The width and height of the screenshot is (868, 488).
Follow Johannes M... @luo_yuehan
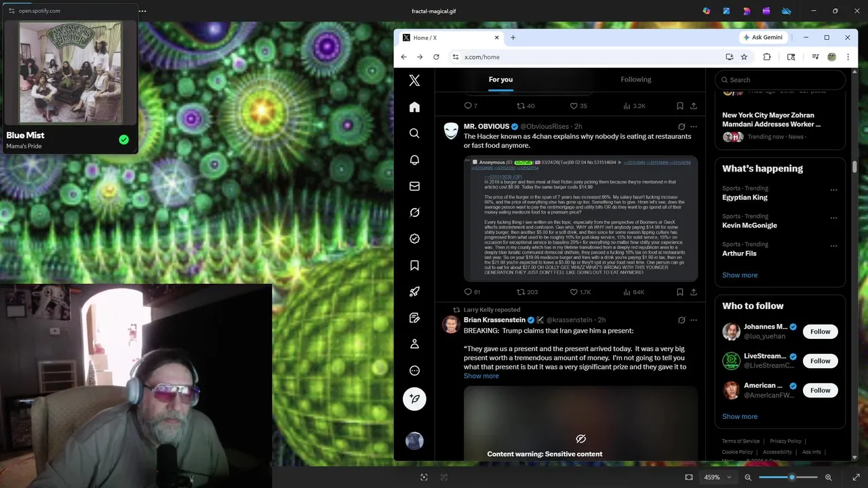(820, 331)
